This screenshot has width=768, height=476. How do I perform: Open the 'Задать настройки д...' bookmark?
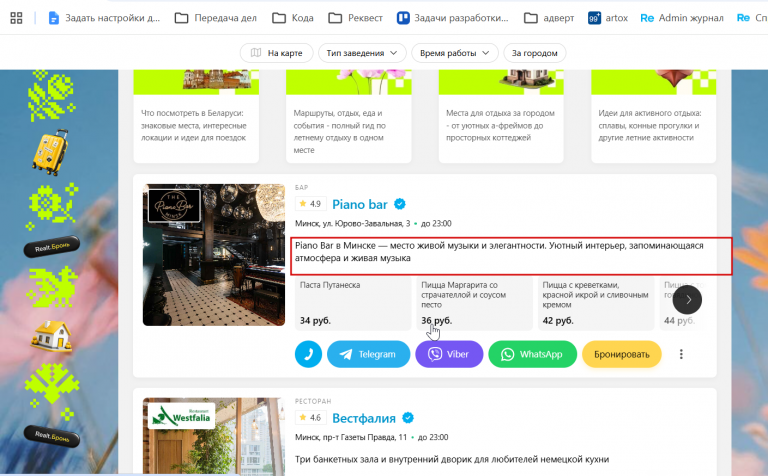pyautogui.click(x=104, y=18)
